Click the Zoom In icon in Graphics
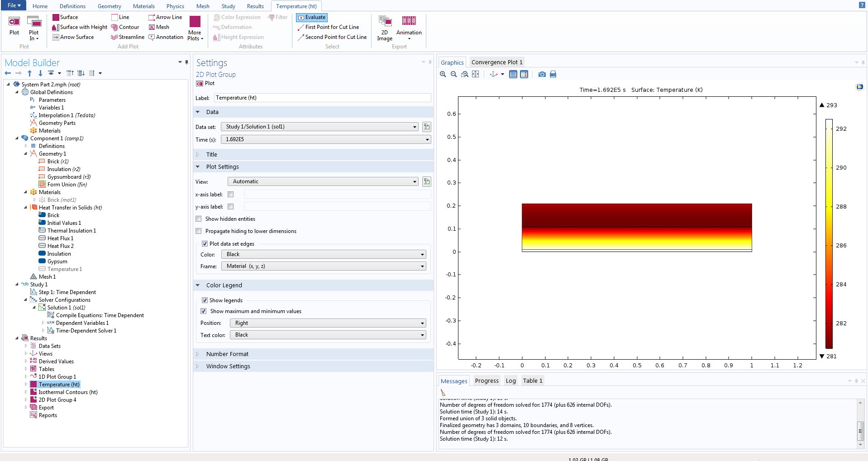Image resolution: width=868 pixels, height=461 pixels. coord(443,74)
